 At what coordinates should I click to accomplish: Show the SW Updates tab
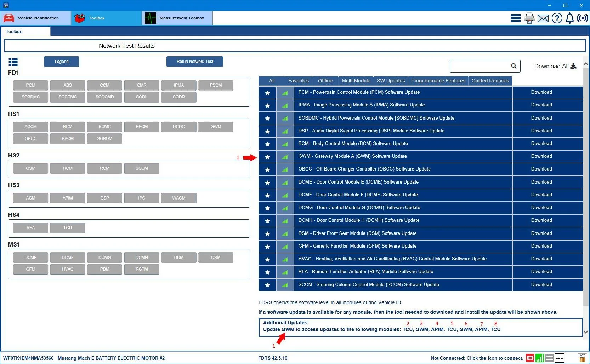click(x=391, y=81)
